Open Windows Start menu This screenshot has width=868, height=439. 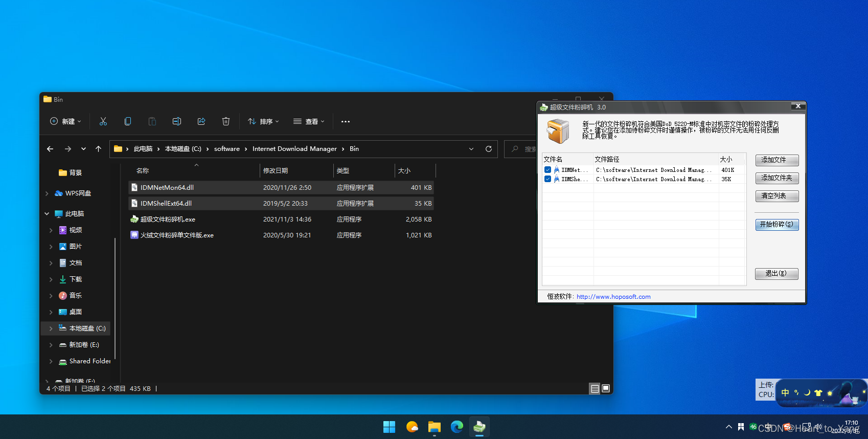[390, 427]
